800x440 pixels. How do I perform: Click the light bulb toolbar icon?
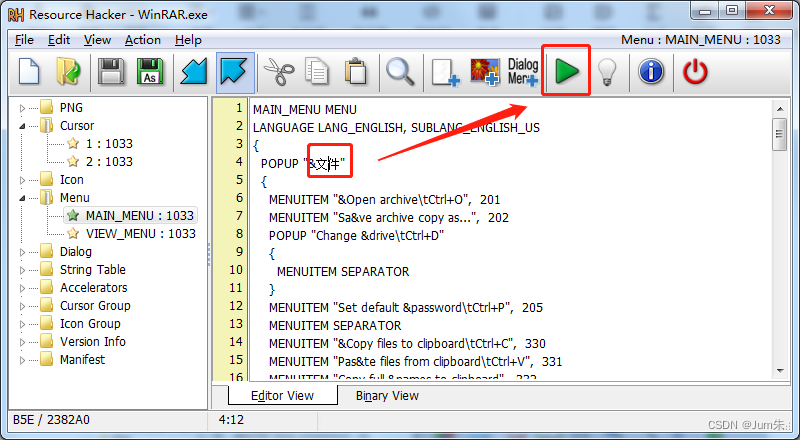[x=607, y=71]
